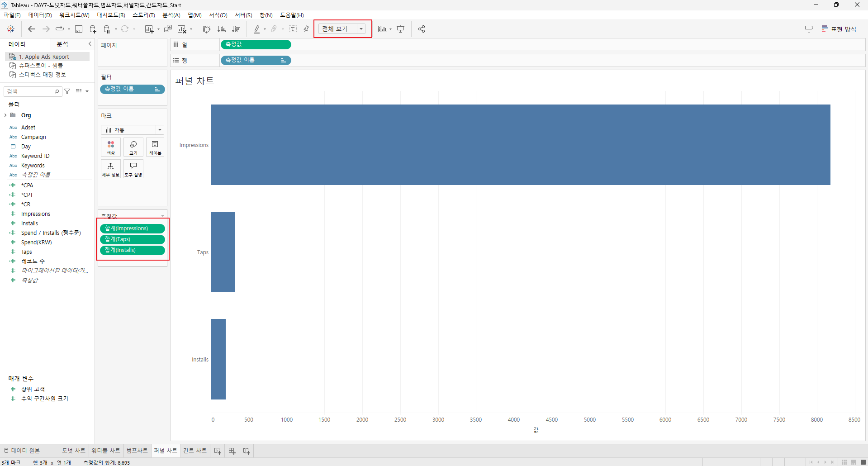Open presentation mode icon
This screenshot has height=466, width=868.
tap(401, 29)
